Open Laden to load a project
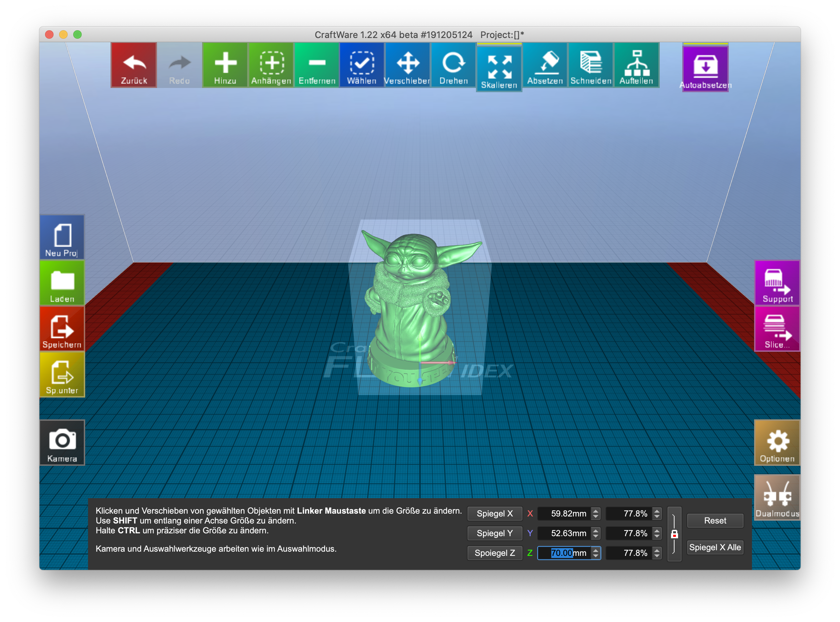 tap(62, 283)
